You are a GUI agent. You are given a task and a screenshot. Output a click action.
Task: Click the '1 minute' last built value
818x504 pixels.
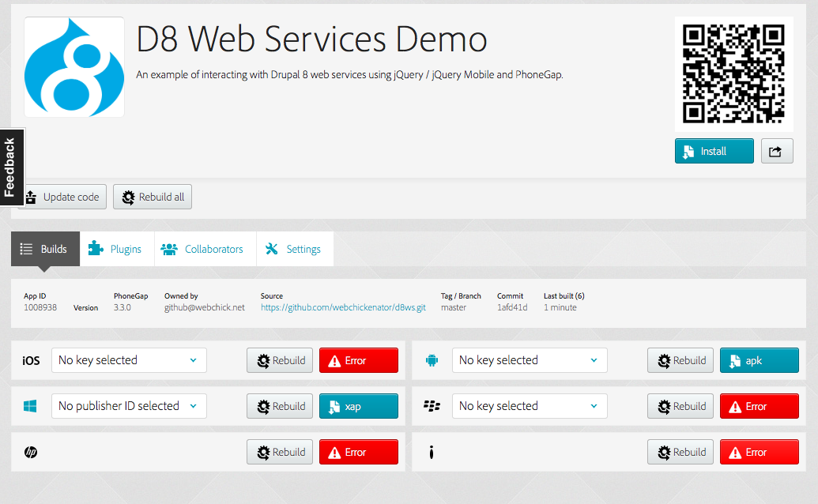point(560,307)
